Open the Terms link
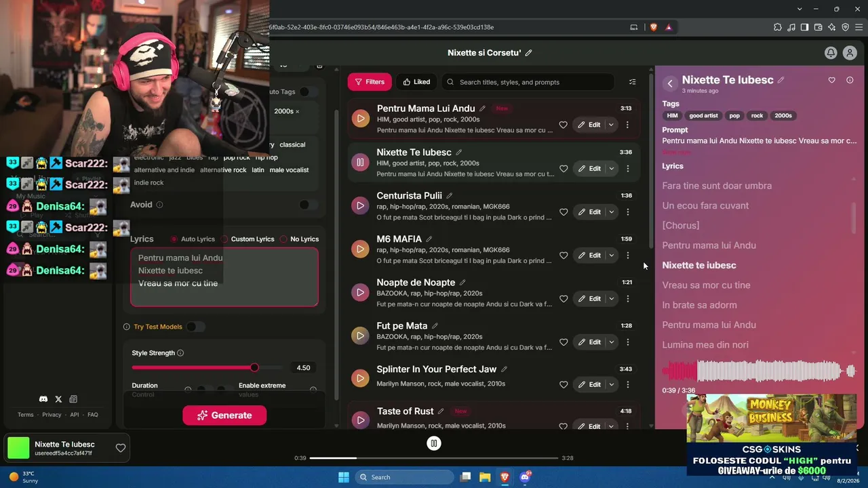 pyautogui.click(x=25, y=415)
